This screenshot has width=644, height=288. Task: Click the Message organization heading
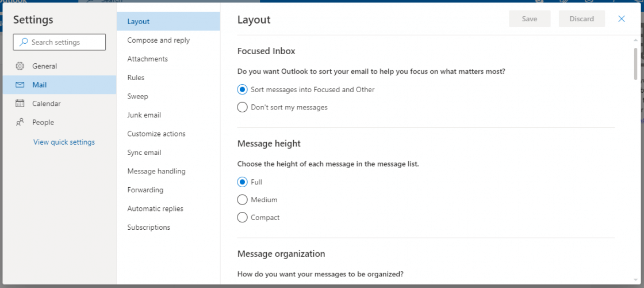pyautogui.click(x=281, y=254)
